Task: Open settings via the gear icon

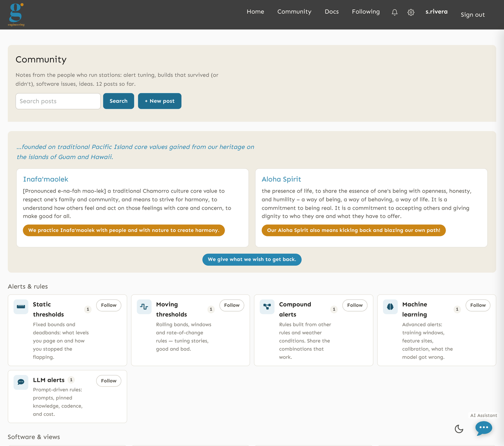Action: click(411, 12)
